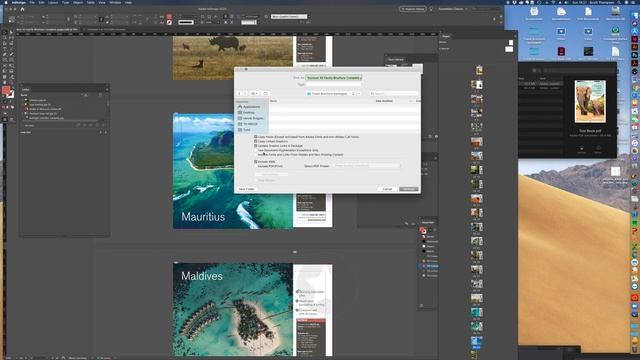Open the Pages panel flyout menu
Image resolution: width=640 pixels, height=360 pixels.
click(515, 36)
